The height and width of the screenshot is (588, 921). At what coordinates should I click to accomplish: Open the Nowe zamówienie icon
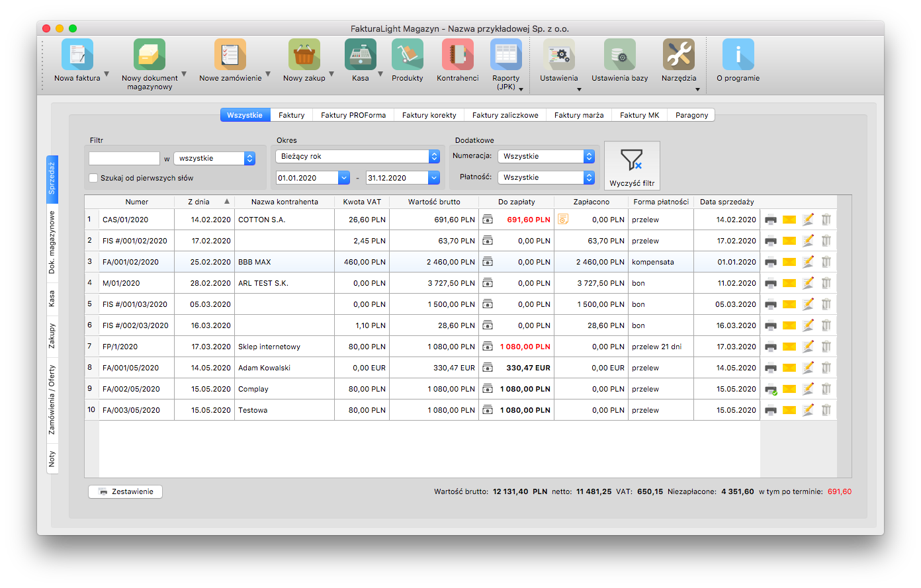pos(230,54)
